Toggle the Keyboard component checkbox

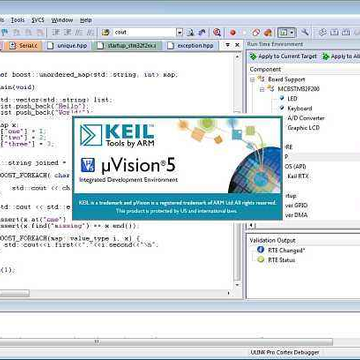(282, 108)
